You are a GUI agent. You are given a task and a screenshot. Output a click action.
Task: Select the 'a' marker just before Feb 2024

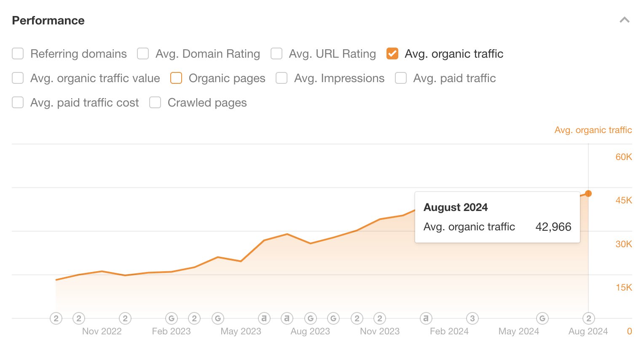point(426,318)
